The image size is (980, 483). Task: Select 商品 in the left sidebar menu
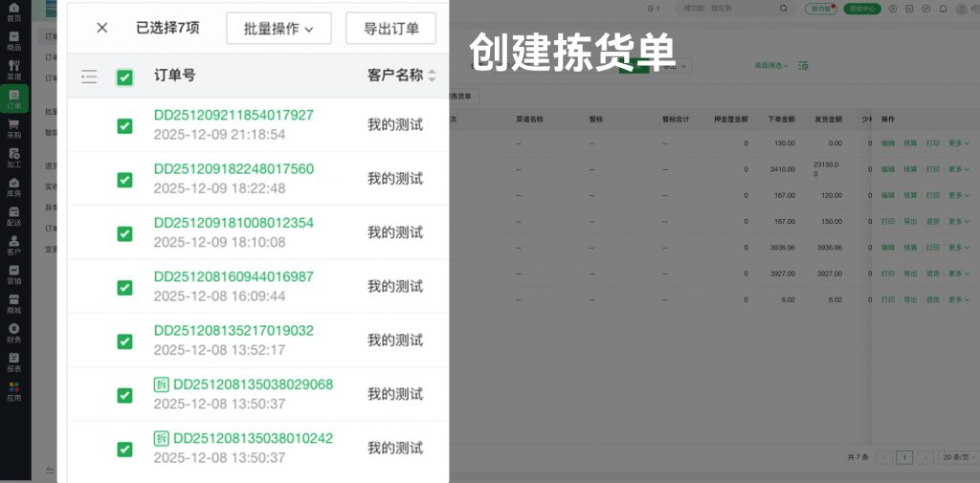(13, 41)
